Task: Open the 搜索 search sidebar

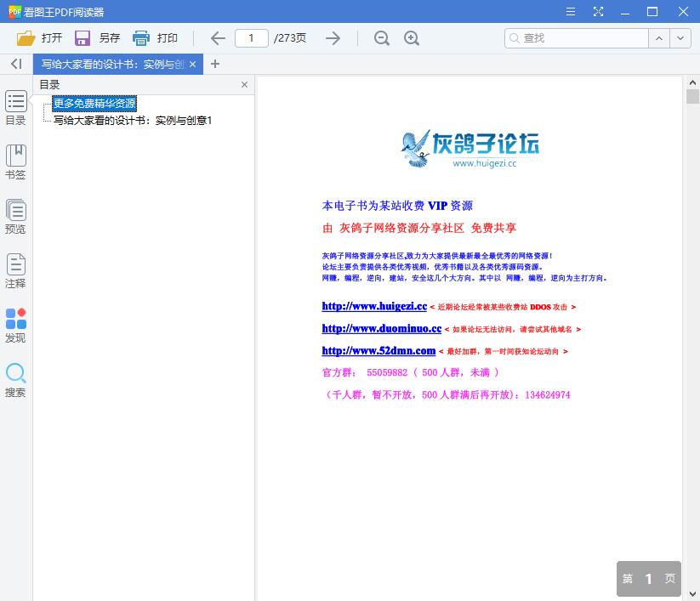Action: coord(15,380)
